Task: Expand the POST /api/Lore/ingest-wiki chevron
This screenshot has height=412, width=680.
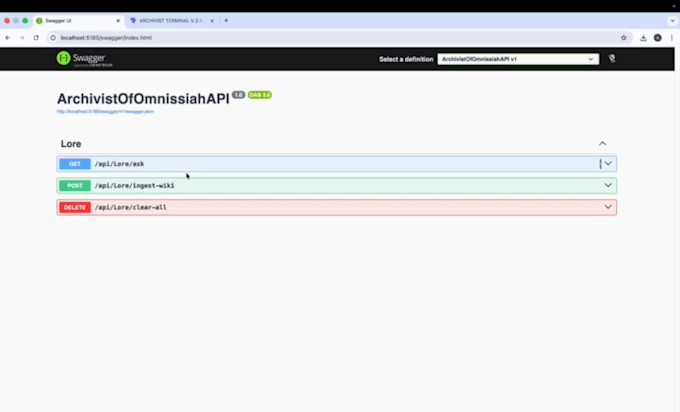Action: tap(608, 185)
